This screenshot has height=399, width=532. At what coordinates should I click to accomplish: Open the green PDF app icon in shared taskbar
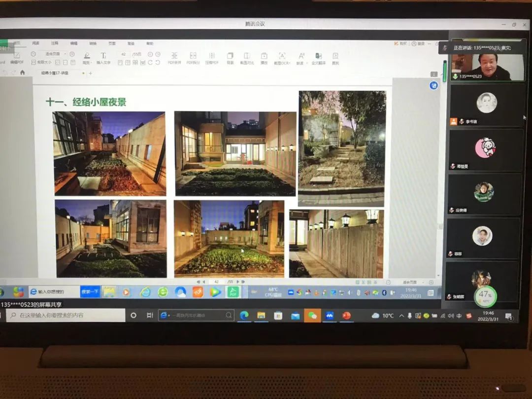coord(233,291)
